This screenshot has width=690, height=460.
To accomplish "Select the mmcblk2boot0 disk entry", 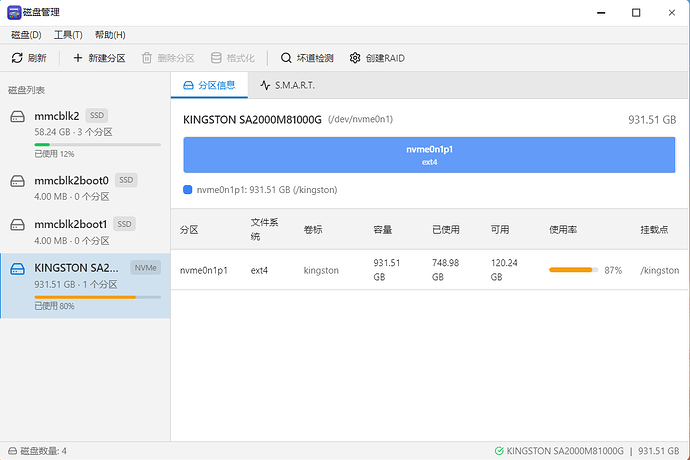I will pos(85,188).
